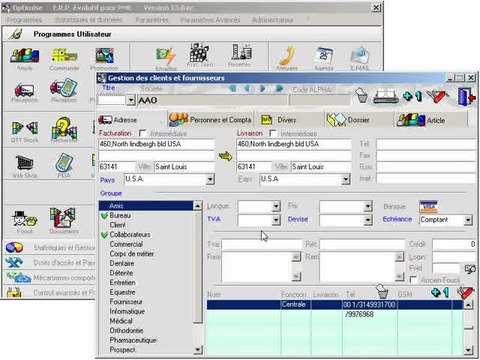This screenshot has height=360, width=480.
Task: Go to last record navigation arrow
Action: click(x=279, y=88)
